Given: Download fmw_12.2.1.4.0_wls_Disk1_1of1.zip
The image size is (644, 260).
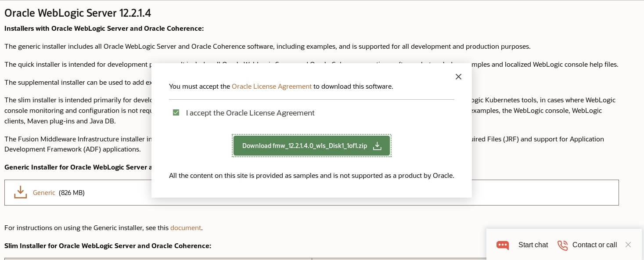Looking at the screenshot, I should [x=305, y=146].
